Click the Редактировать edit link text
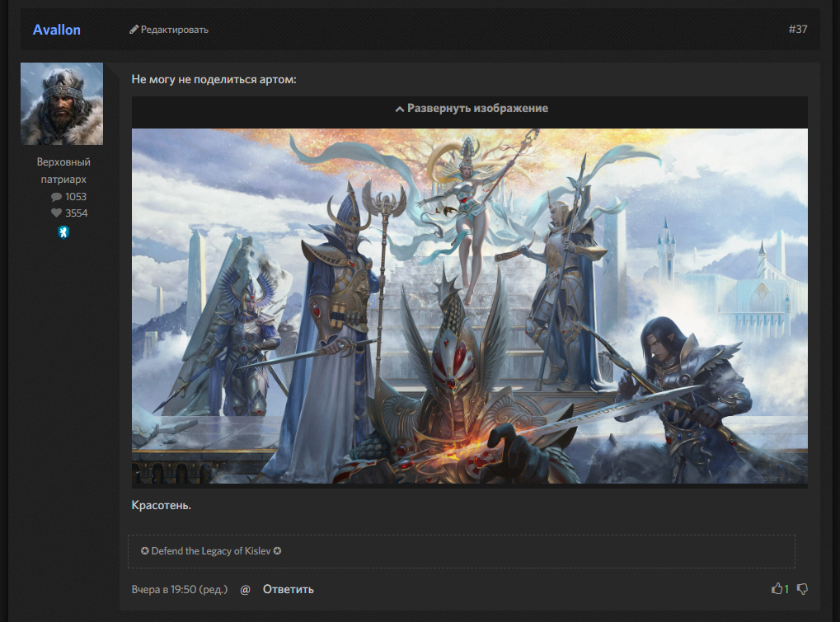This screenshot has width=840, height=622. (175, 30)
